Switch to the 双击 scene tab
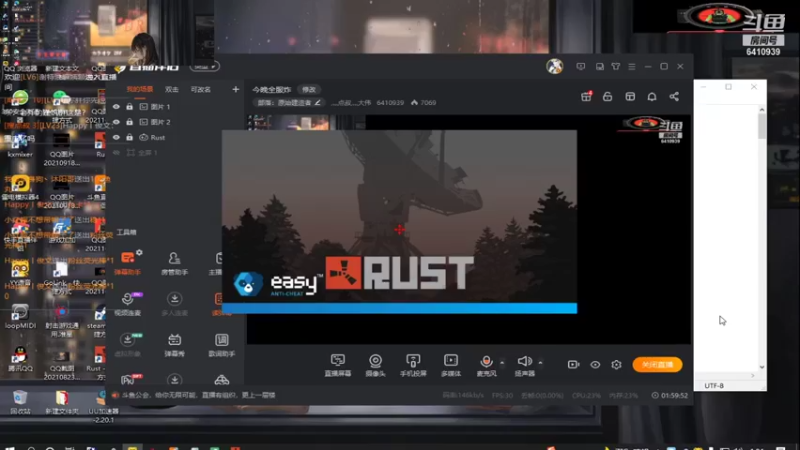 (x=171, y=89)
